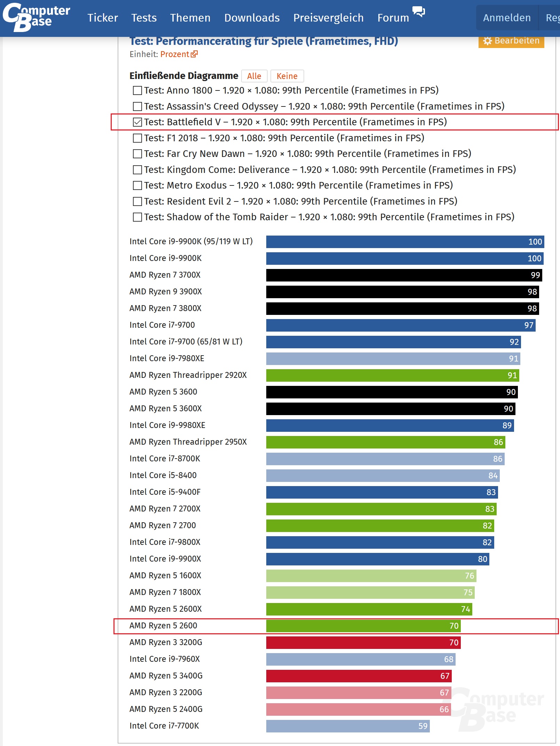Click the Intel Core i7-9700 label
The image size is (560, 746).
tap(162, 325)
